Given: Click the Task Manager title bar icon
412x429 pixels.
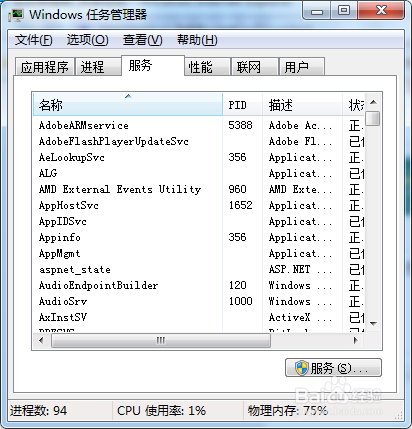Looking at the screenshot, I should click(16, 15).
